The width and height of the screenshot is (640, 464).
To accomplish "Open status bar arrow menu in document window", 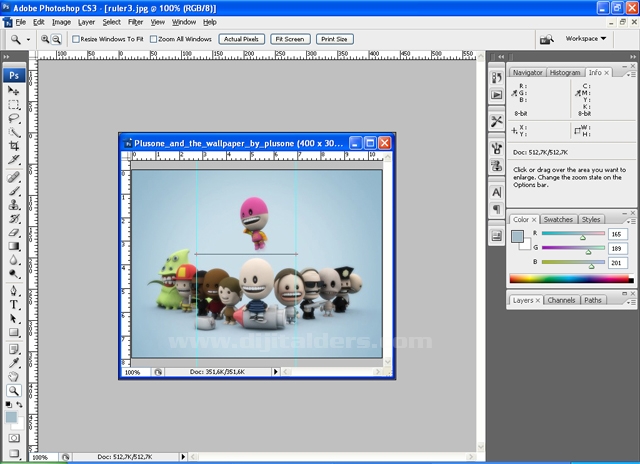I will pyautogui.click(x=276, y=372).
